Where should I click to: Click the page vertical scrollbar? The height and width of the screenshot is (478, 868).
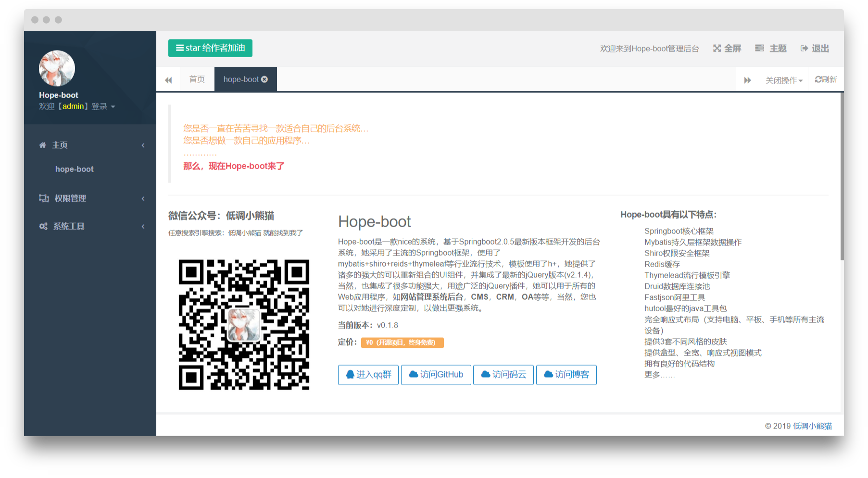(842, 176)
